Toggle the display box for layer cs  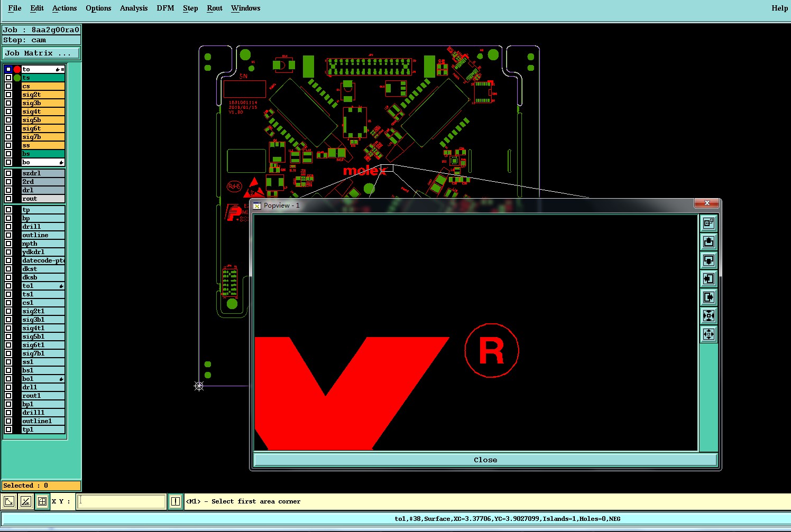[x=8, y=86]
